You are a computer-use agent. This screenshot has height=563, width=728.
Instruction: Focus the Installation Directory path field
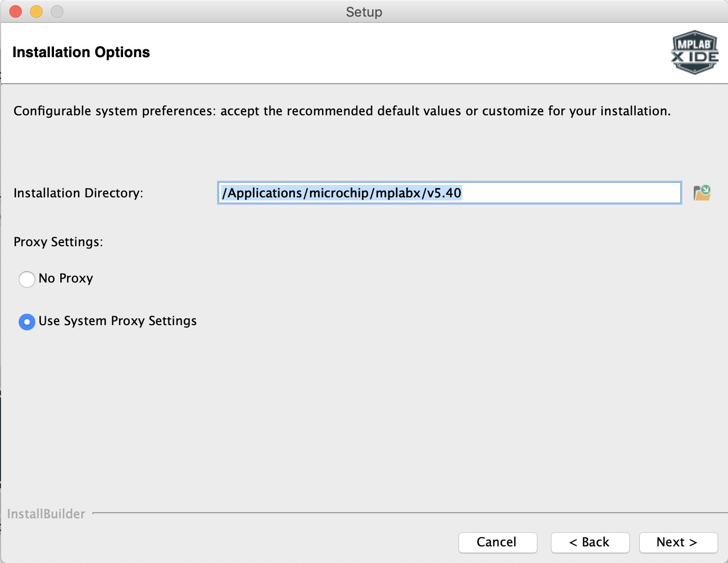click(x=449, y=193)
